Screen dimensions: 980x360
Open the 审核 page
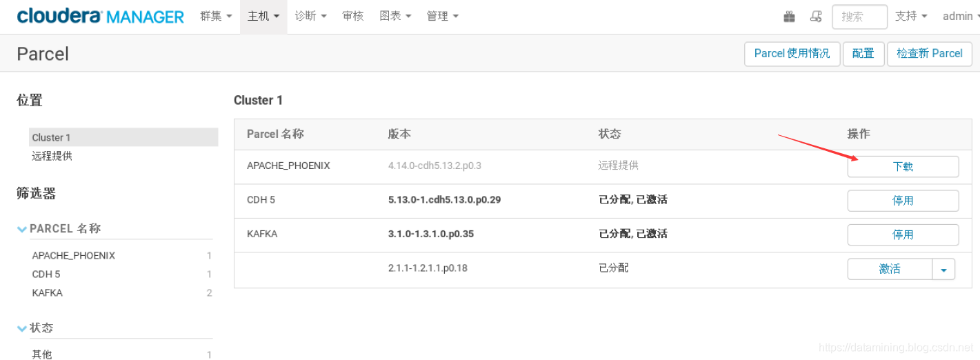click(353, 16)
